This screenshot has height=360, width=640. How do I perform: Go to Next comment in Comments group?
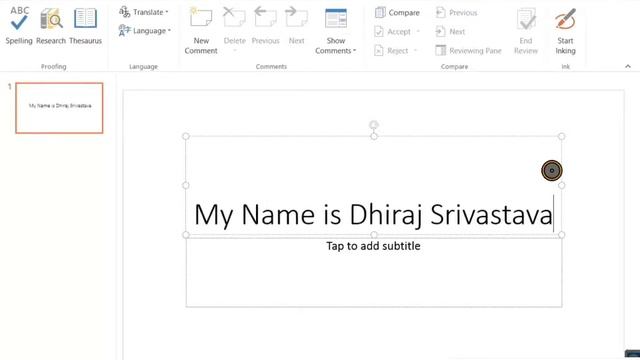coord(296,25)
